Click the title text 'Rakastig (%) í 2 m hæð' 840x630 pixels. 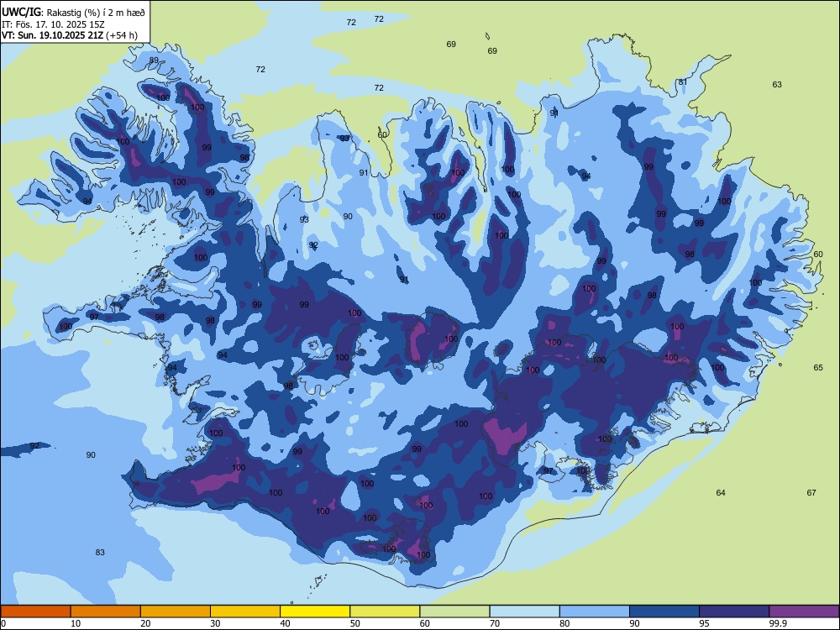[96, 13]
